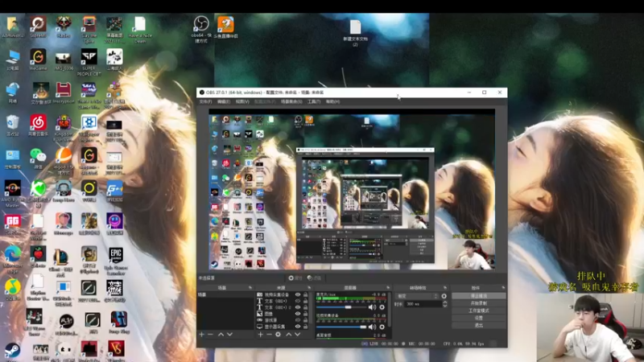This screenshot has height=362, width=644.
Task: Open WeGame desktop shortcut
Action: point(38,58)
